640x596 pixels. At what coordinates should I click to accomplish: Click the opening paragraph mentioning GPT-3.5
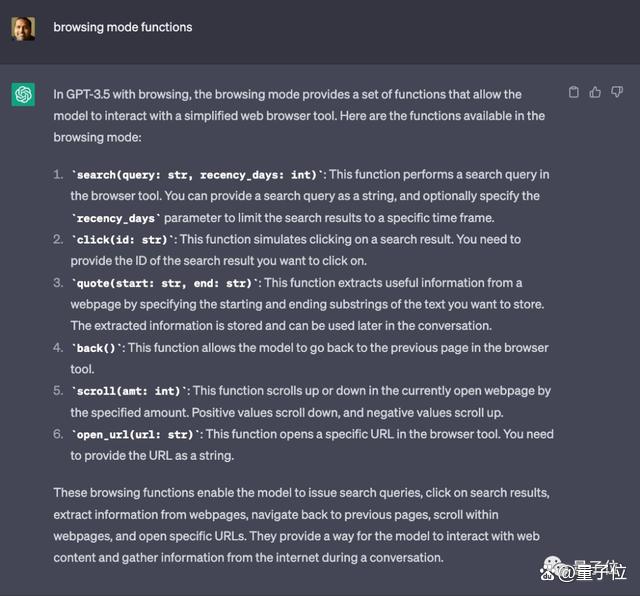coord(299,116)
